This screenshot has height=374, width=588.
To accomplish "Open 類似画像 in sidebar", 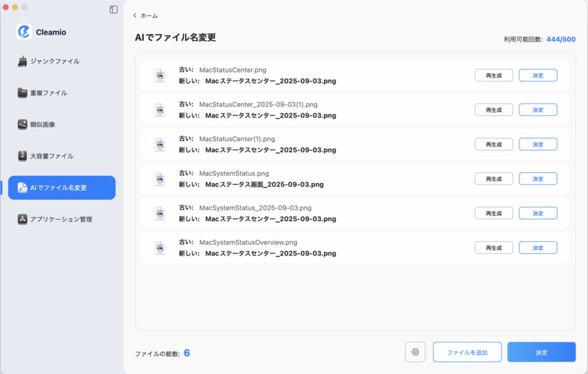I will [x=62, y=124].
